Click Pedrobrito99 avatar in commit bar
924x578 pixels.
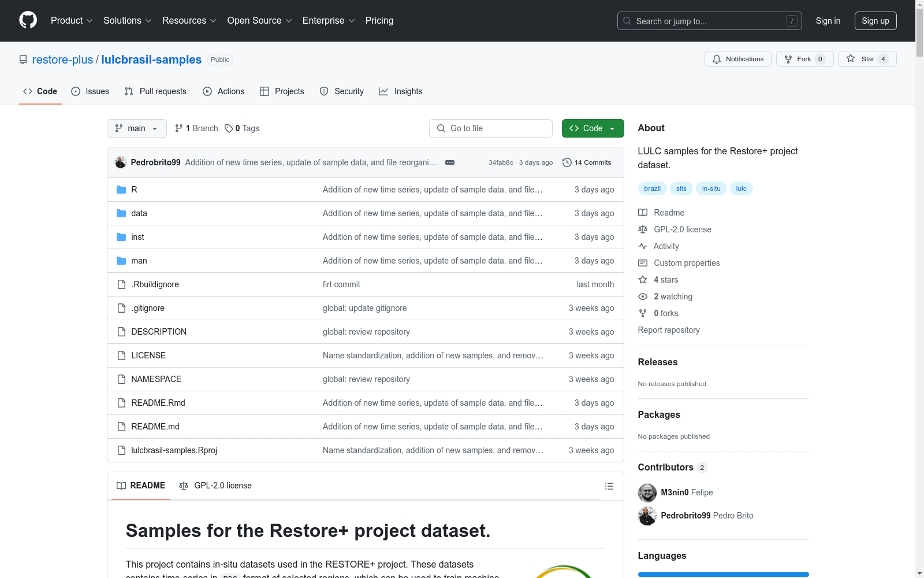[121, 162]
